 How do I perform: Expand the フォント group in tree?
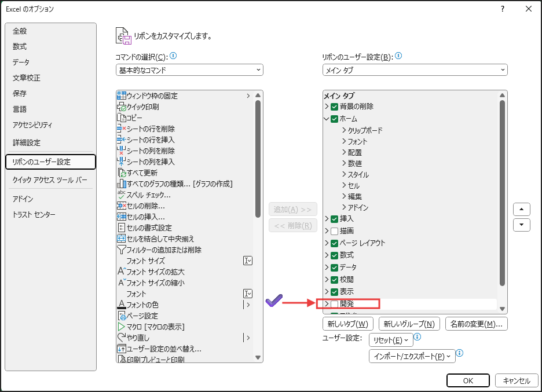344,141
